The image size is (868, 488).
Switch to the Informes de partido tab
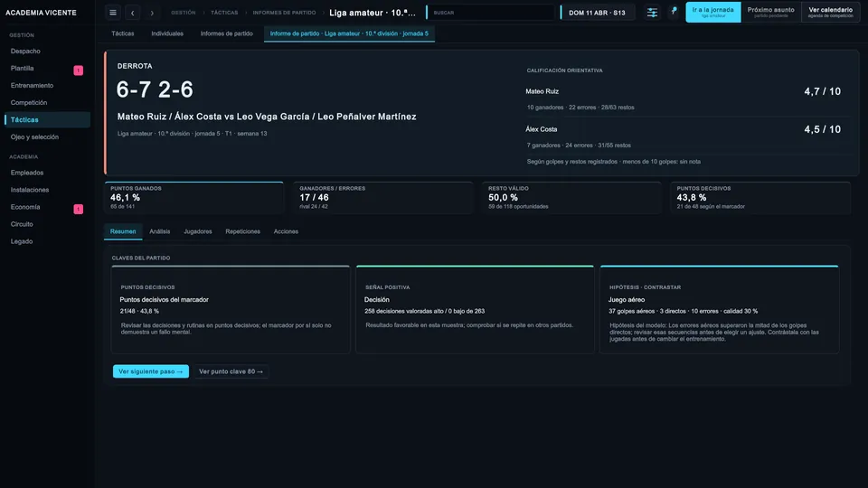(x=226, y=33)
